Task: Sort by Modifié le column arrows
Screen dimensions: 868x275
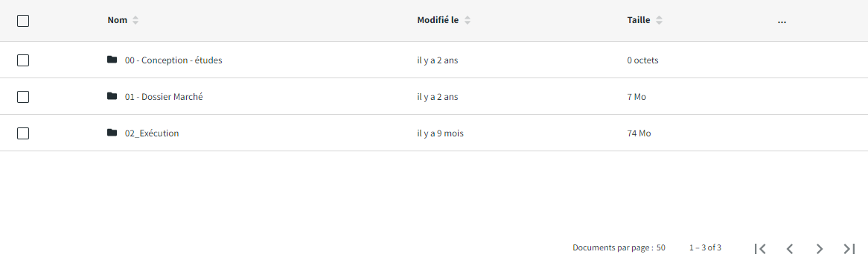Action: point(467,21)
